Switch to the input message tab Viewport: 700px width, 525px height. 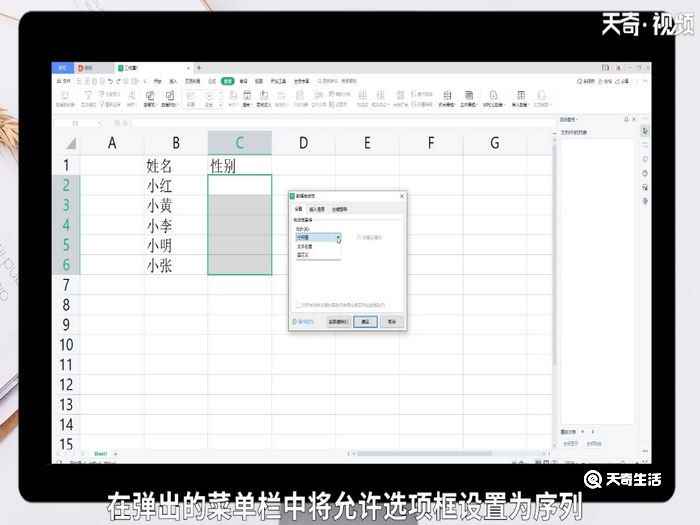pyautogui.click(x=317, y=209)
